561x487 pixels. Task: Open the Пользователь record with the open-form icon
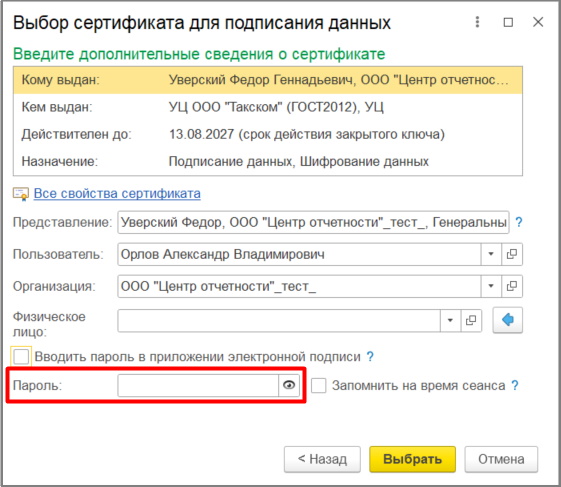(x=512, y=254)
